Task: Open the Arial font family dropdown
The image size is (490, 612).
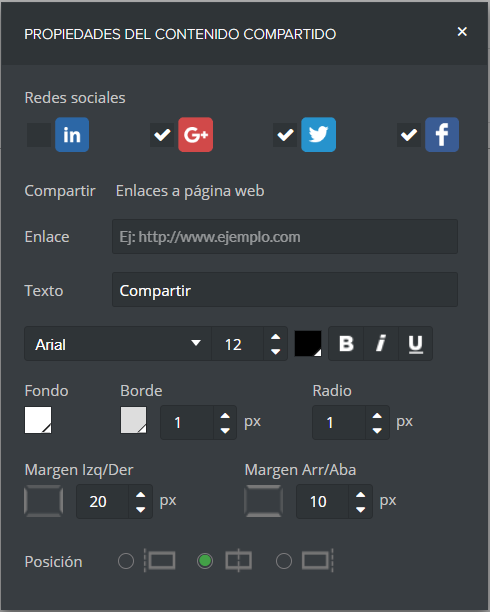Action: click(118, 344)
